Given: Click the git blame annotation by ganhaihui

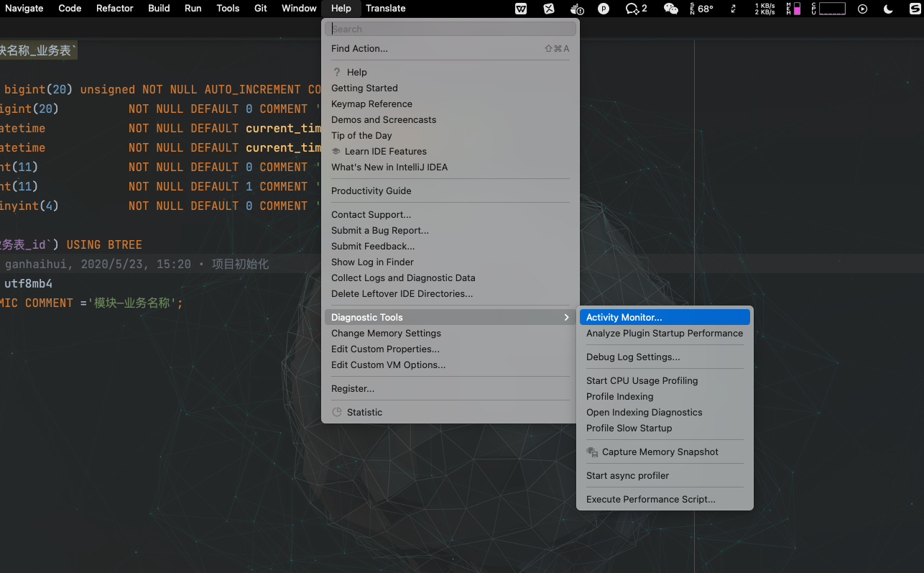Looking at the screenshot, I should [x=137, y=264].
